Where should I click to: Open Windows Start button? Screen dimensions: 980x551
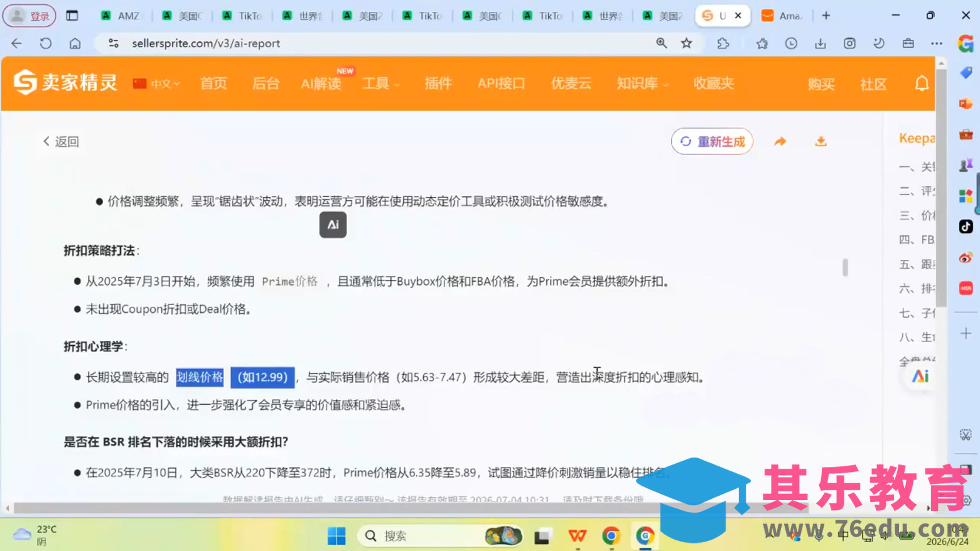pyautogui.click(x=337, y=536)
